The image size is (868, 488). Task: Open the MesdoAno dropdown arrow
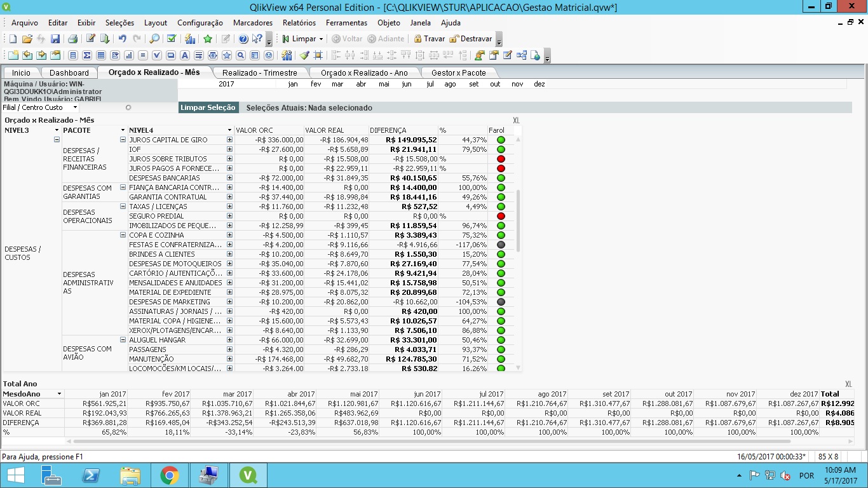tap(59, 394)
